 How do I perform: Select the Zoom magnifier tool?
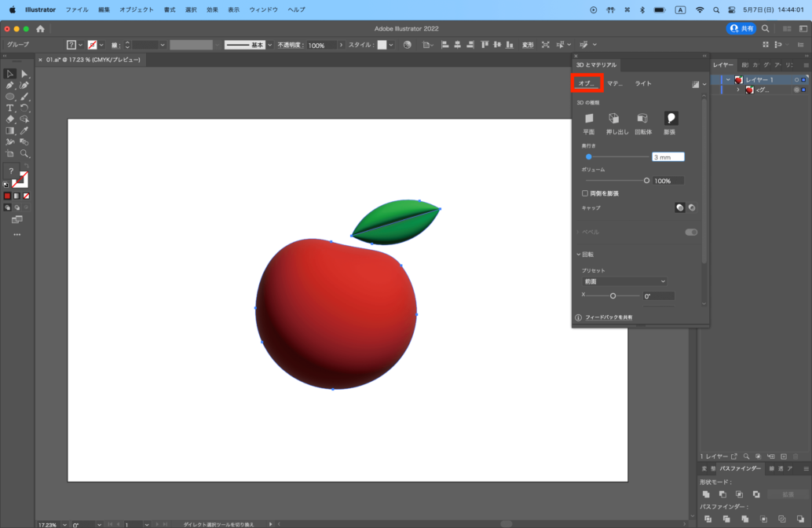[x=24, y=153]
